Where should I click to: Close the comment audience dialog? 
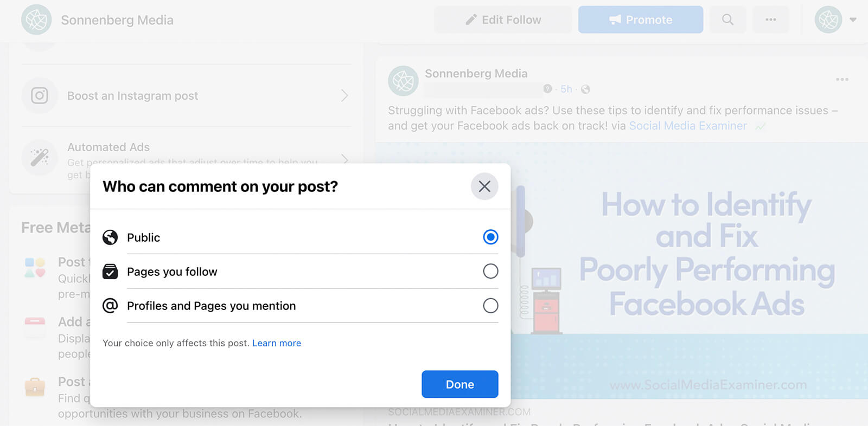point(484,186)
